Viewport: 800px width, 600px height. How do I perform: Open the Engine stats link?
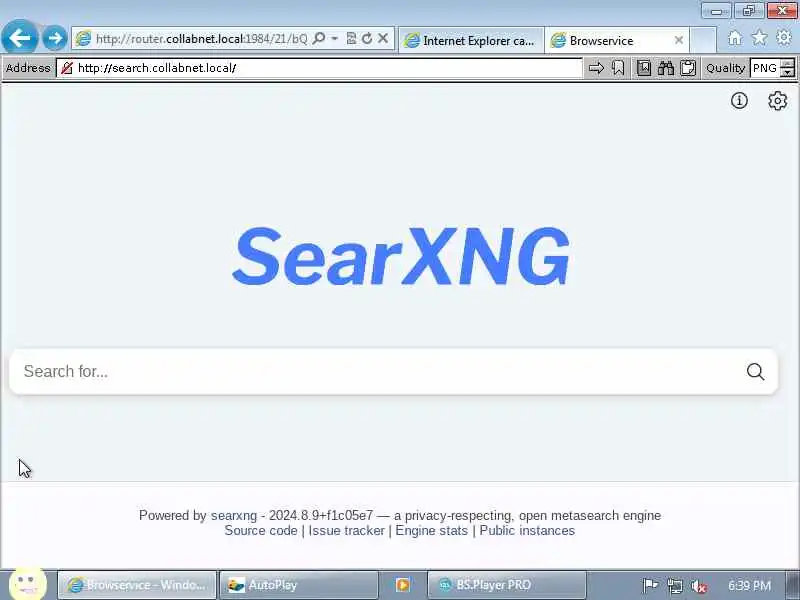click(432, 531)
